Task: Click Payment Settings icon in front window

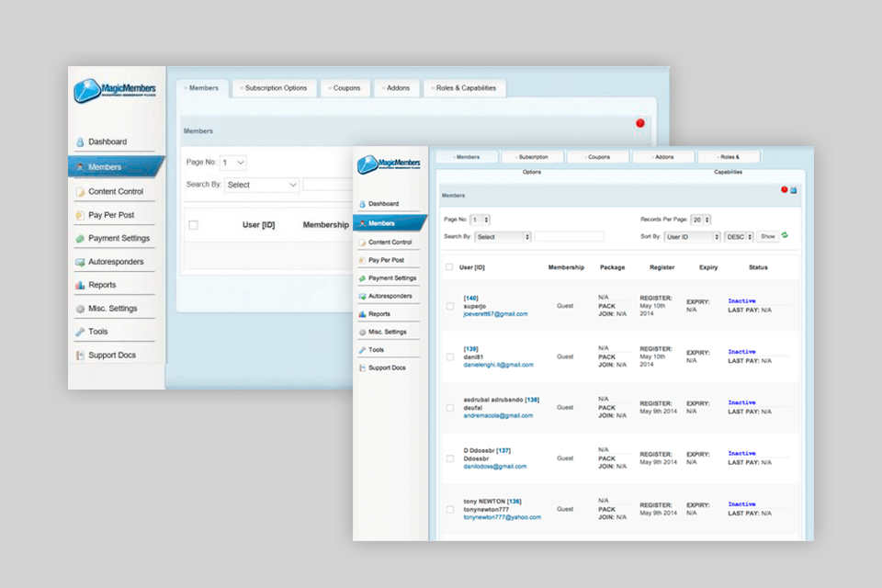Action: pyautogui.click(x=362, y=278)
